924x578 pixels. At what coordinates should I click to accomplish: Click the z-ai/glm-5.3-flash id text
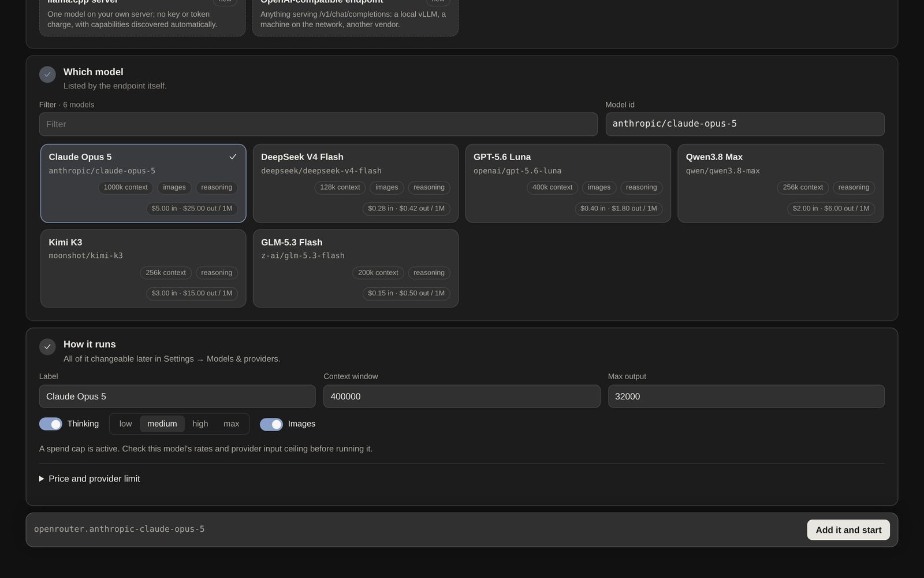303,255
